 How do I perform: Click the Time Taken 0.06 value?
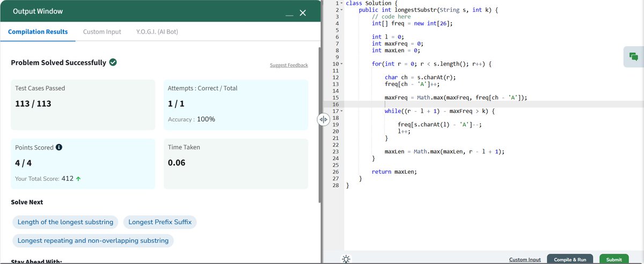[177, 162]
